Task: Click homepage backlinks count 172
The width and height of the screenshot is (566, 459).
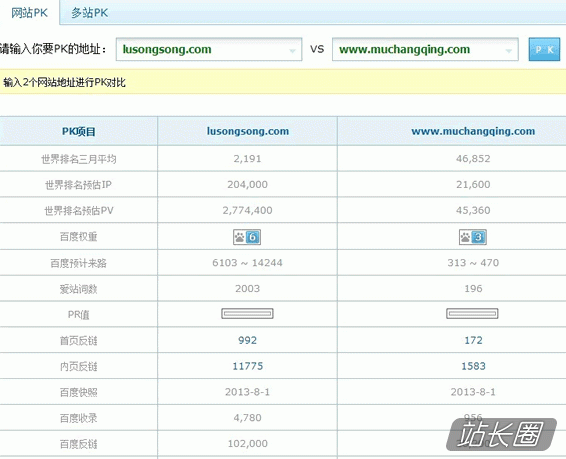Action: [x=473, y=340]
